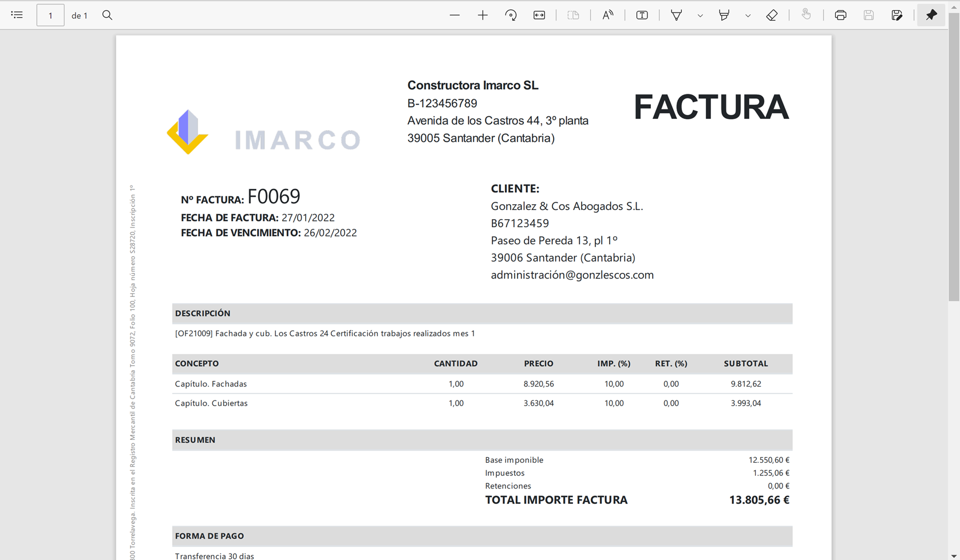
Task: Rotate the PDF page
Action: click(511, 15)
